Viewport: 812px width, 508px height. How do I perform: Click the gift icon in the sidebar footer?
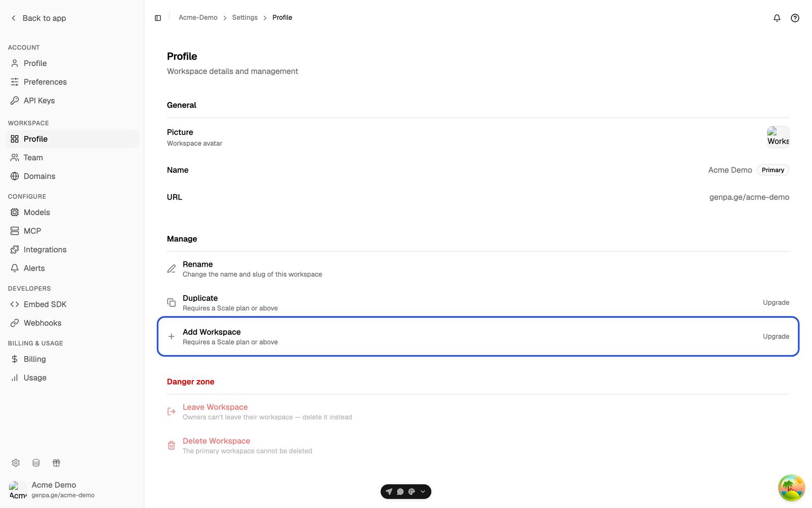tap(56, 463)
